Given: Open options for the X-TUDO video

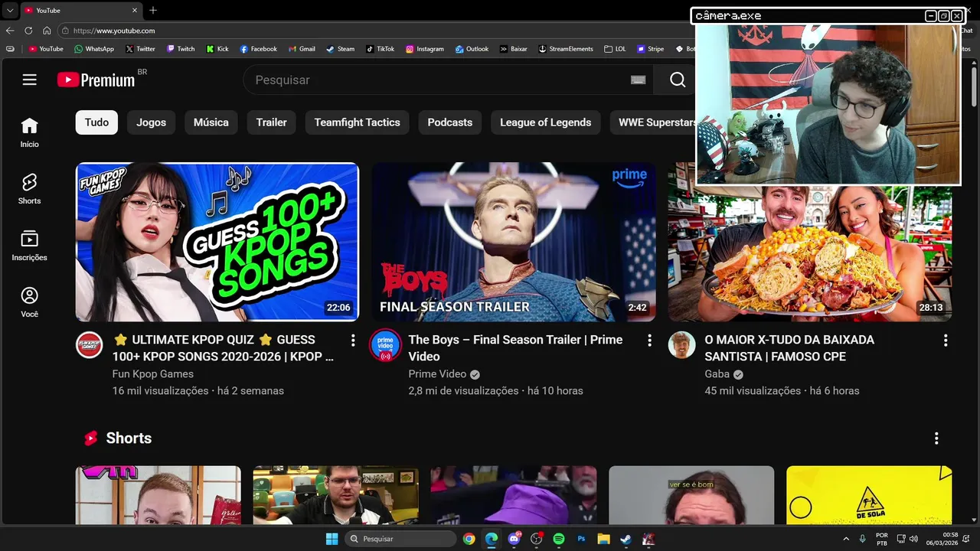Looking at the screenshot, I should (x=946, y=340).
